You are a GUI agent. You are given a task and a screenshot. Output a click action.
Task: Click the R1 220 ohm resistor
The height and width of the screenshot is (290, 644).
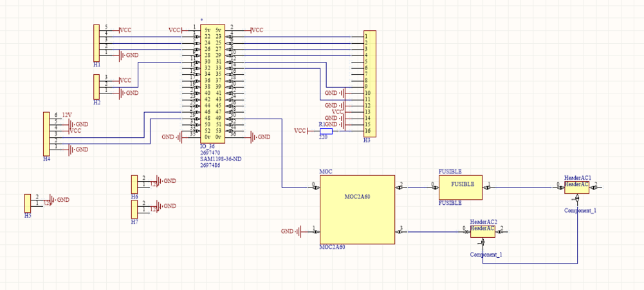[326, 131]
